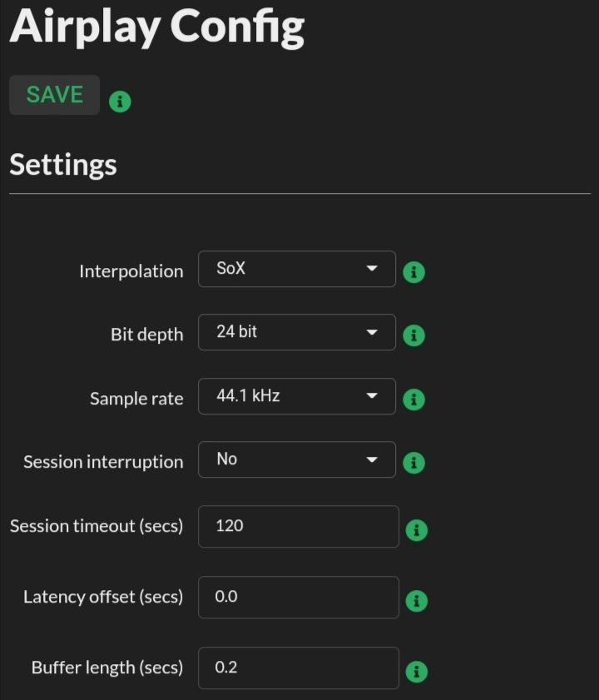Click the arrow of the Session interruption dropdown

(372, 459)
